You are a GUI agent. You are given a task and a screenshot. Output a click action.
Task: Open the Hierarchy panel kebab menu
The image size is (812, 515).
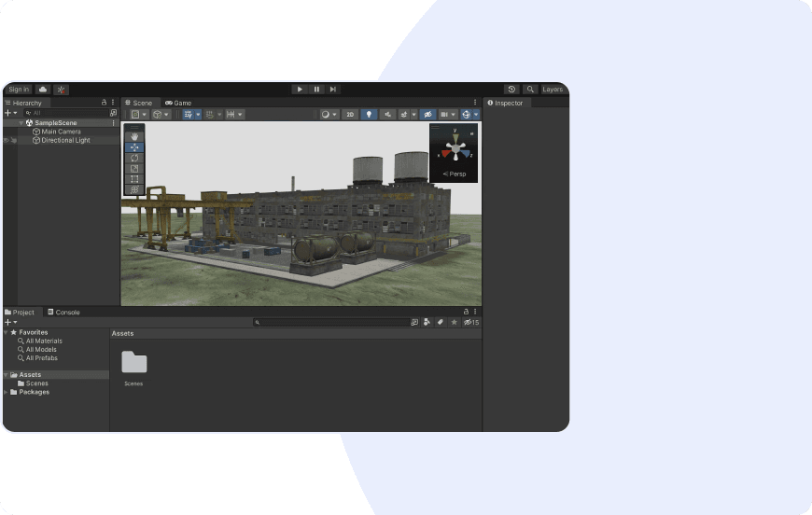[113, 103]
